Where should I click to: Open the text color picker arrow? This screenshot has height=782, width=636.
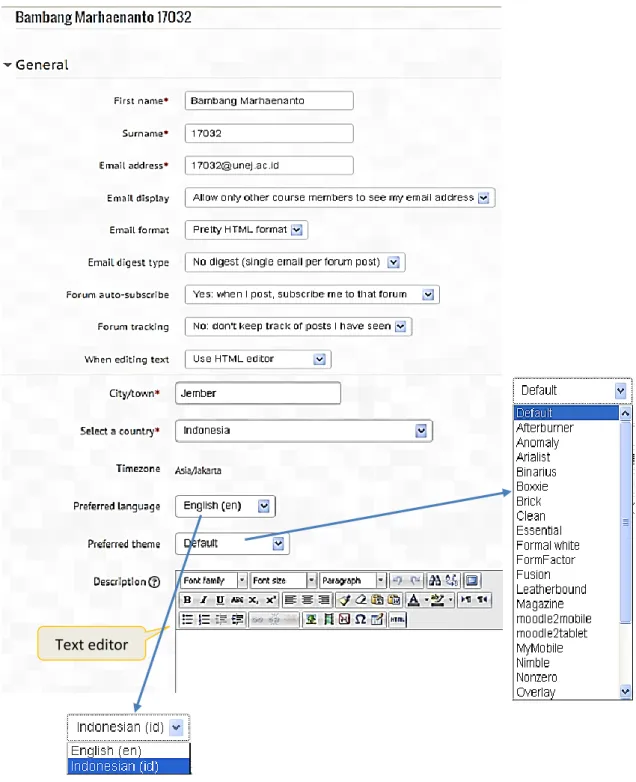[x=425, y=600]
